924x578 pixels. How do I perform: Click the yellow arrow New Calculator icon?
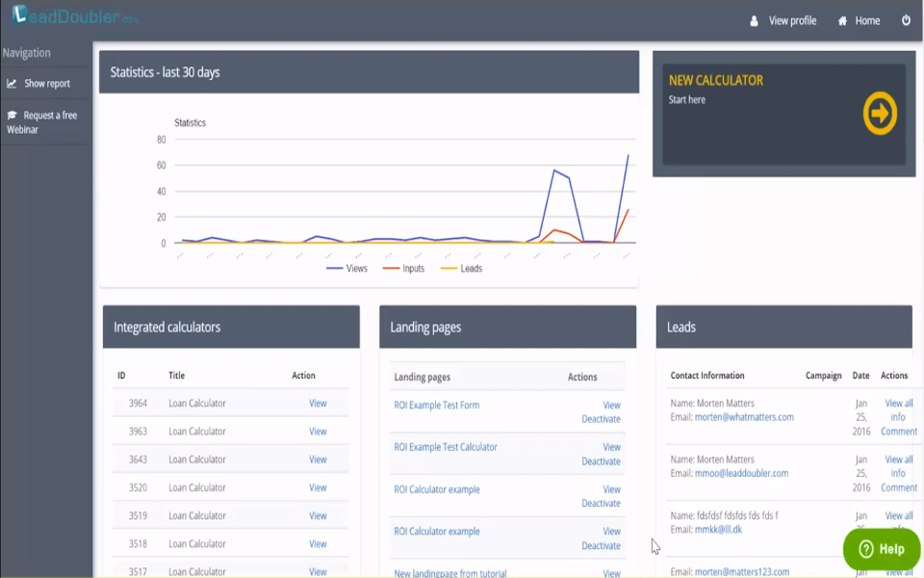(880, 113)
